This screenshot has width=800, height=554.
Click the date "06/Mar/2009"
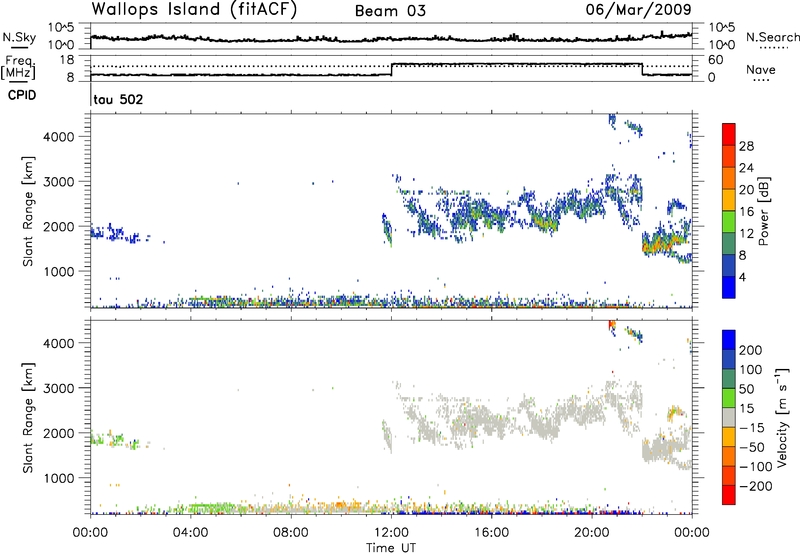pos(638,9)
